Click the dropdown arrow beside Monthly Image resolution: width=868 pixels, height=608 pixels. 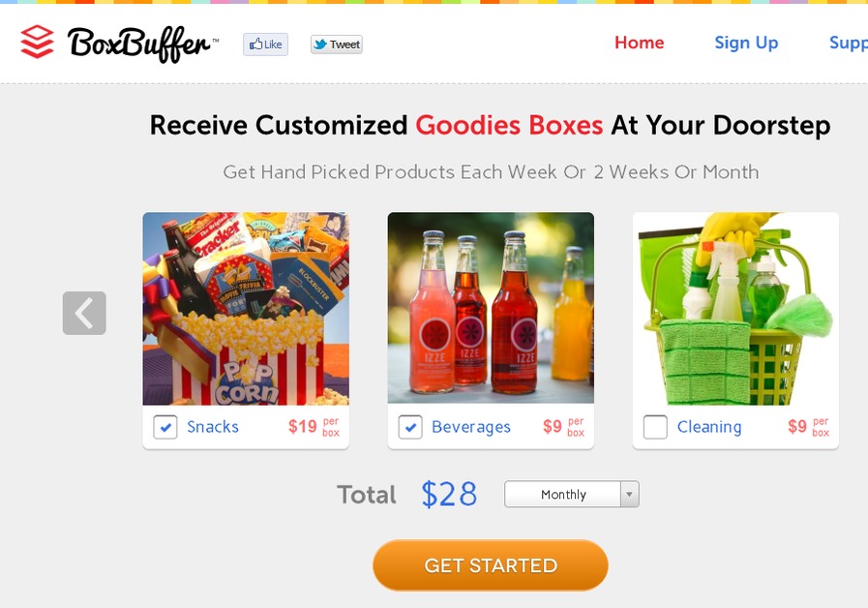pyautogui.click(x=629, y=494)
